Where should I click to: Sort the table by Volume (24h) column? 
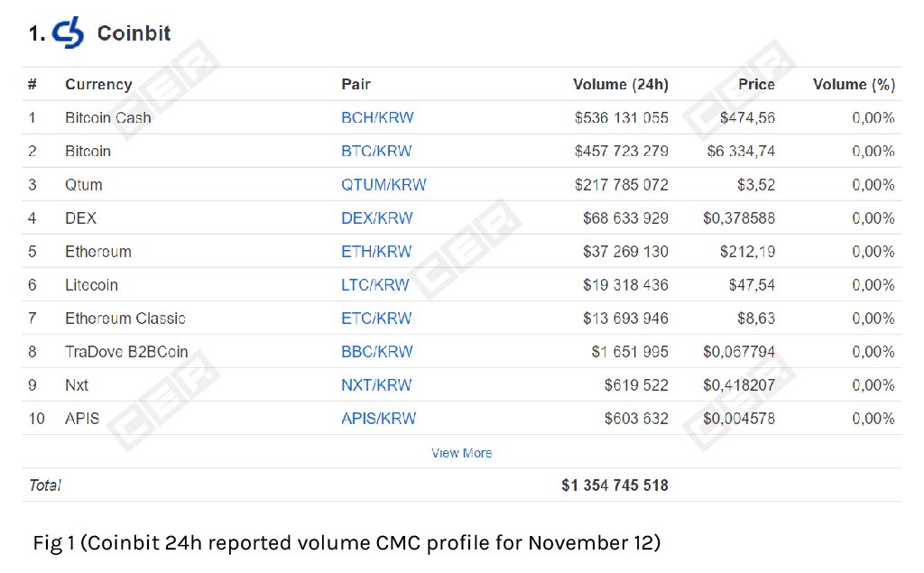[621, 84]
